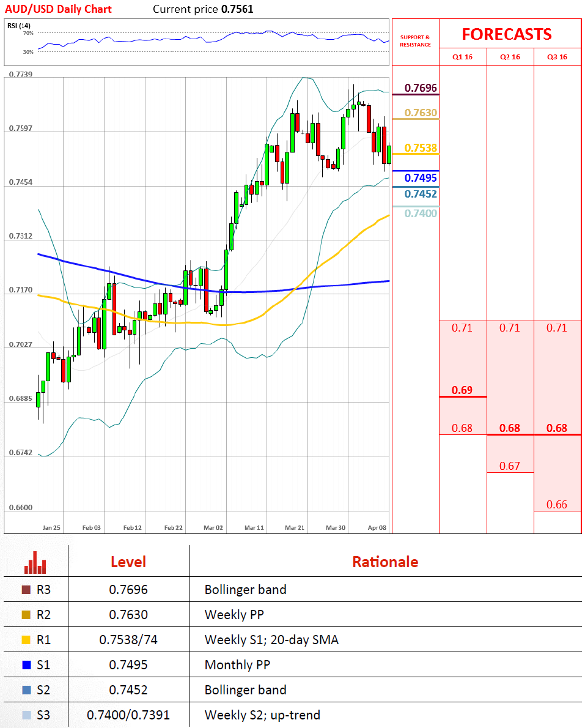Pick the light blue S3 legend square

(26, 715)
